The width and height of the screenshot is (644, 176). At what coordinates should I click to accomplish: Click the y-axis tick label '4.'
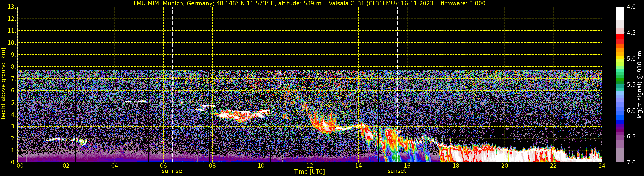(x=13, y=114)
